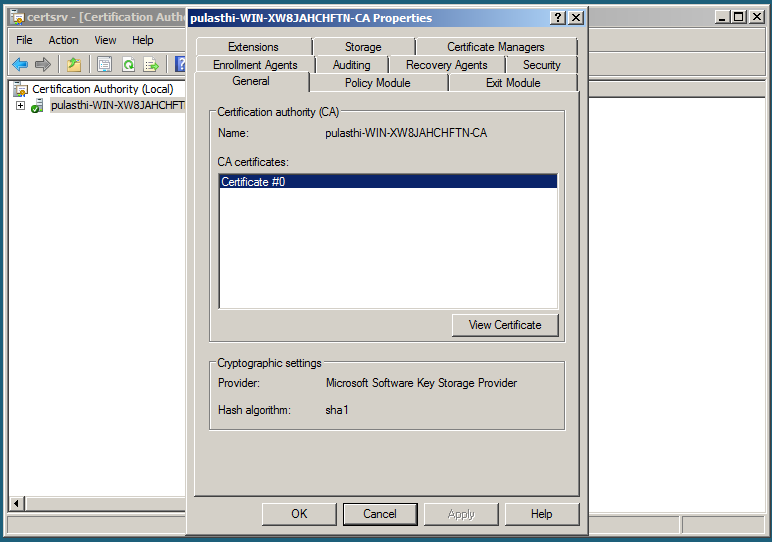Switch to the Recovery Agents tab
This screenshot has width=772, height=542.
[447, 65]
